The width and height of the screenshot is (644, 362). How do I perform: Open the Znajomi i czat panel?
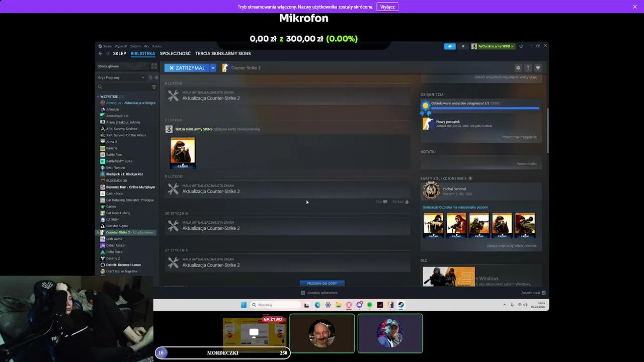point(533,293)
